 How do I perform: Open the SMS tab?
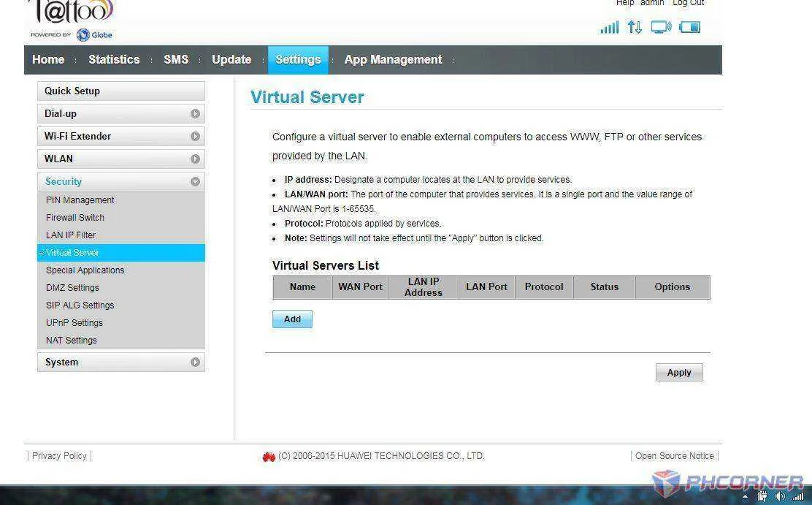pos(176,60)
